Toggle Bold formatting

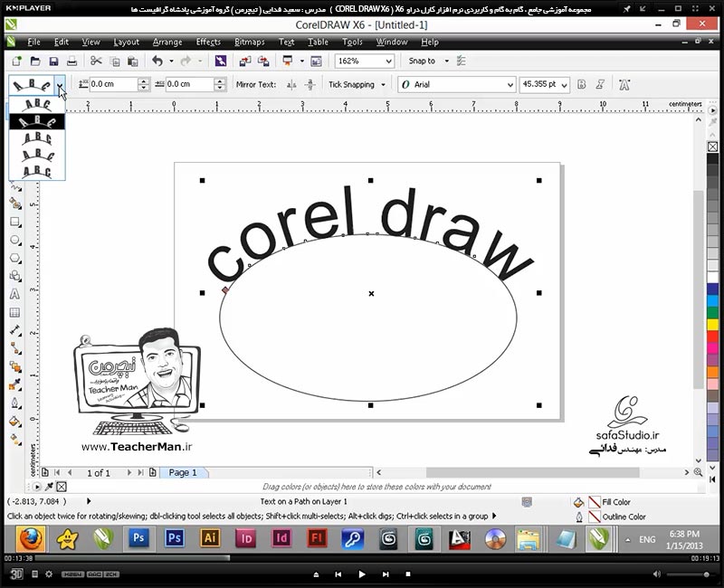581,84
